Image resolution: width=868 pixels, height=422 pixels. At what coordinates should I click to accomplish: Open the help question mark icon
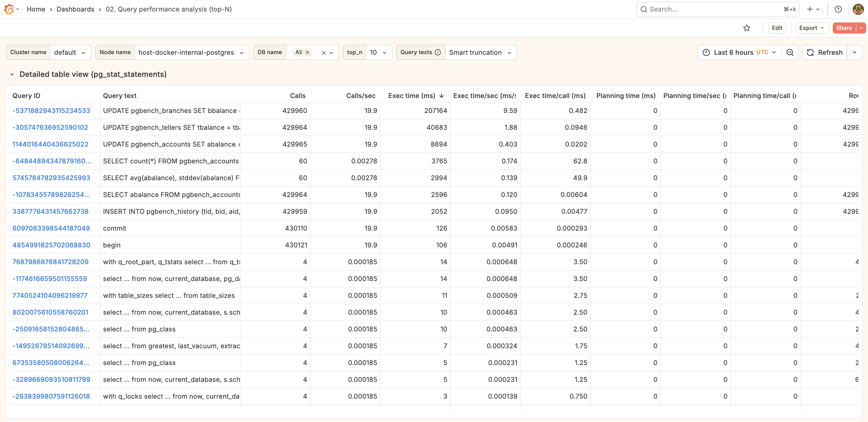point(838,9)
